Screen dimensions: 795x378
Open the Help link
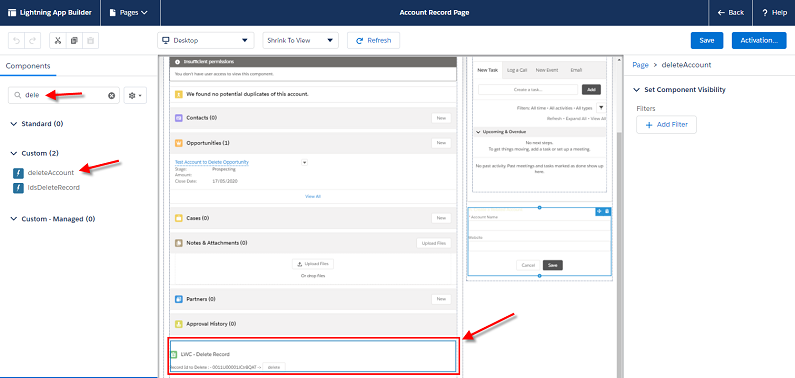(x=774, y=13)
